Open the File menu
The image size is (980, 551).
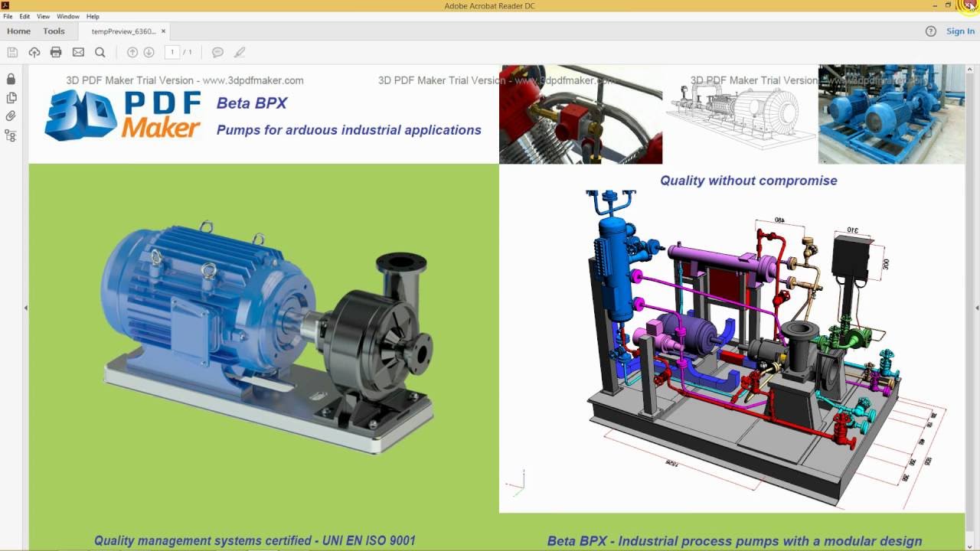pos(8,16)
